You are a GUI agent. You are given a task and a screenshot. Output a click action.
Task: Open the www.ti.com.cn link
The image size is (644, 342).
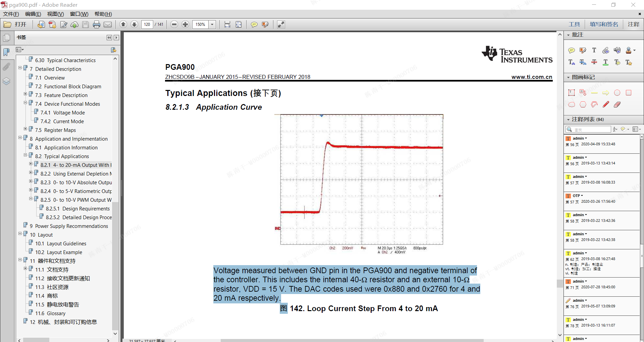(x=532, y=77)
